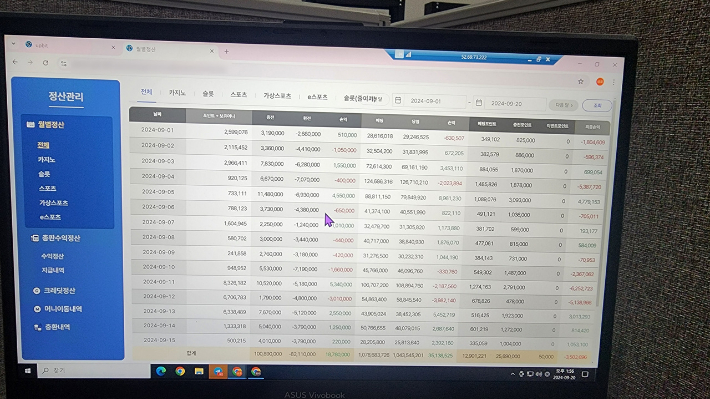
Task: Click the 2024-09-10 date cell
Action: (x=158, y=267)
